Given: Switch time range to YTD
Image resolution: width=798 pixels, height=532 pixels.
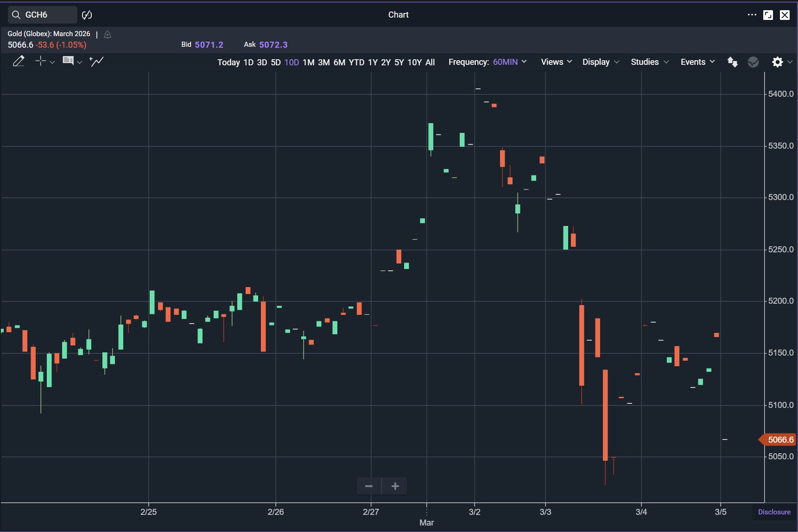Looking at the screenshot, I should [356, 63].
